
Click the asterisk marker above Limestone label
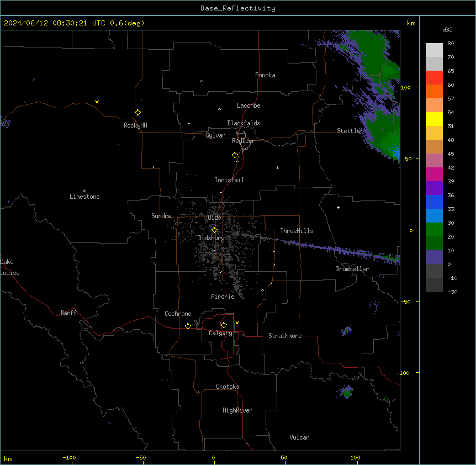(x=84, y=191)
